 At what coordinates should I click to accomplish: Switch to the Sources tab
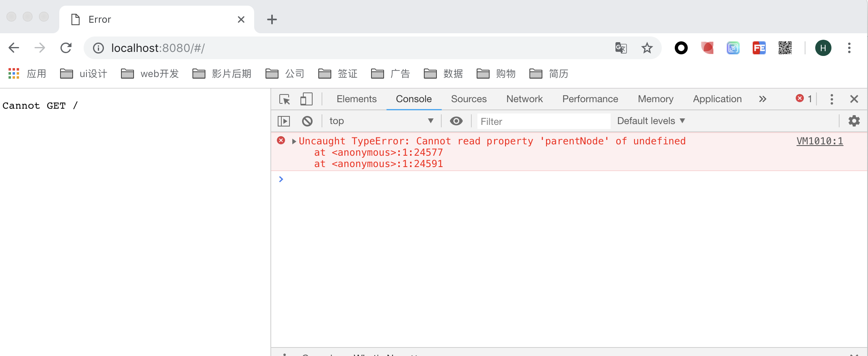tap(469, 99)
